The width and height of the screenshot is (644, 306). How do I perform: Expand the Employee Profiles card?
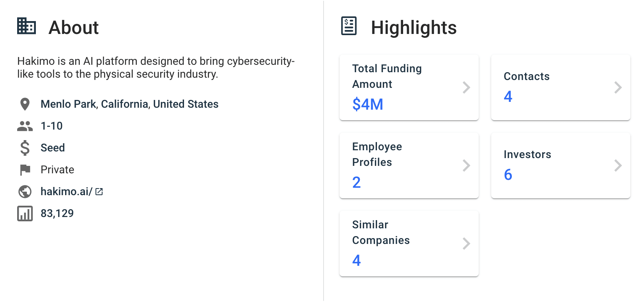466,165
